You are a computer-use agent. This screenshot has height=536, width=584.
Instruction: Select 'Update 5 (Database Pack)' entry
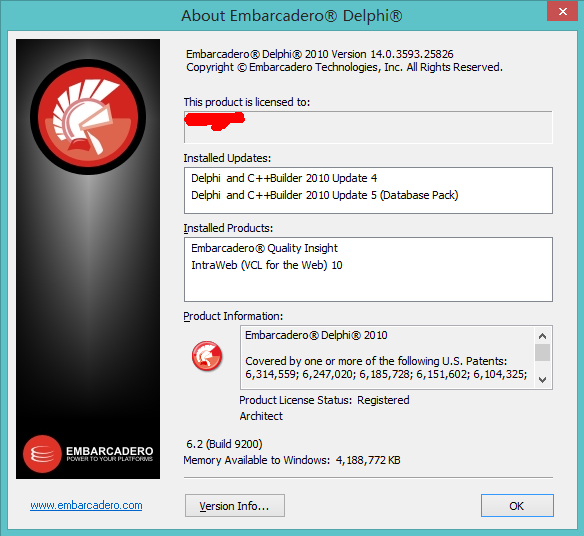325,195
